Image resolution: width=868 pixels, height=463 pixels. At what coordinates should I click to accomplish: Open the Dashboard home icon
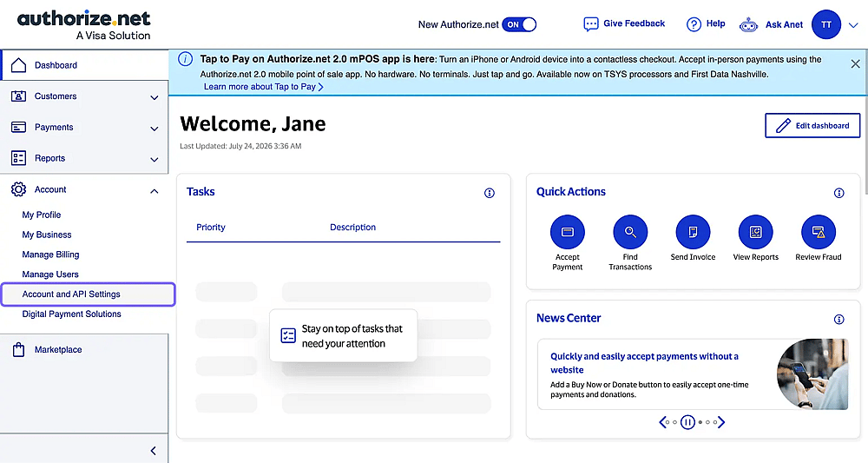click(x=18, y=65)
